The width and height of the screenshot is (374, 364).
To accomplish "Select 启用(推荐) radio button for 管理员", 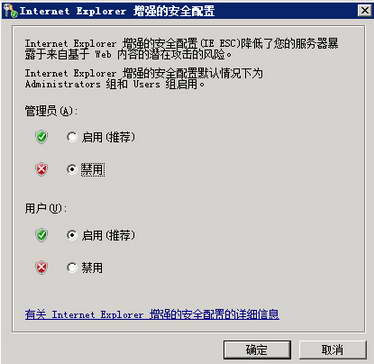I will pos(72,137).
